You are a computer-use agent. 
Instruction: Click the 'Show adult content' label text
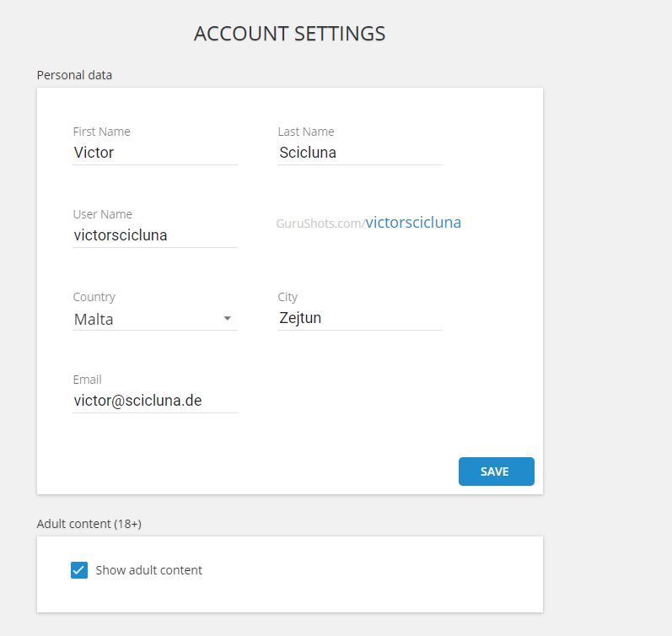(x=148, y=570)
